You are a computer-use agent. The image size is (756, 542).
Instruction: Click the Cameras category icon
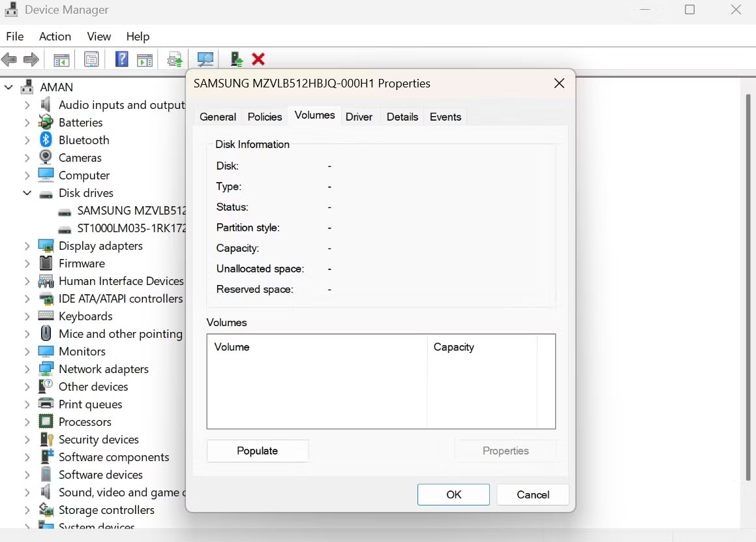(46, 157)
